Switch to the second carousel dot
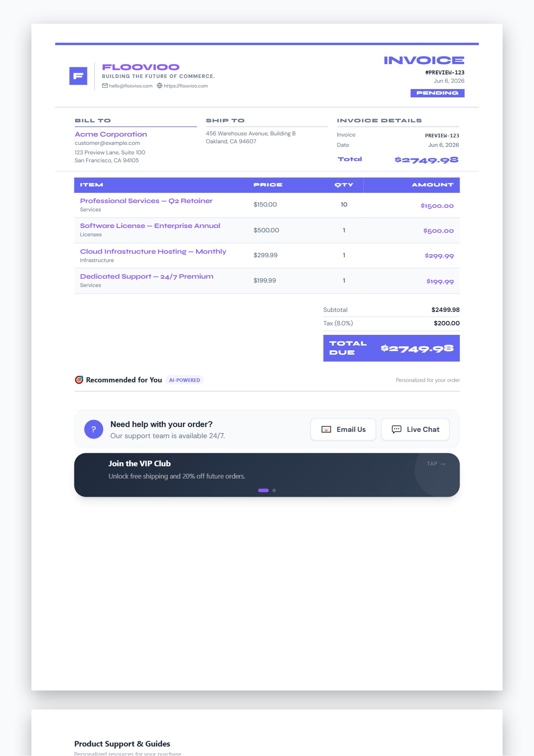534x756 pixels. [x=274, y=490]
